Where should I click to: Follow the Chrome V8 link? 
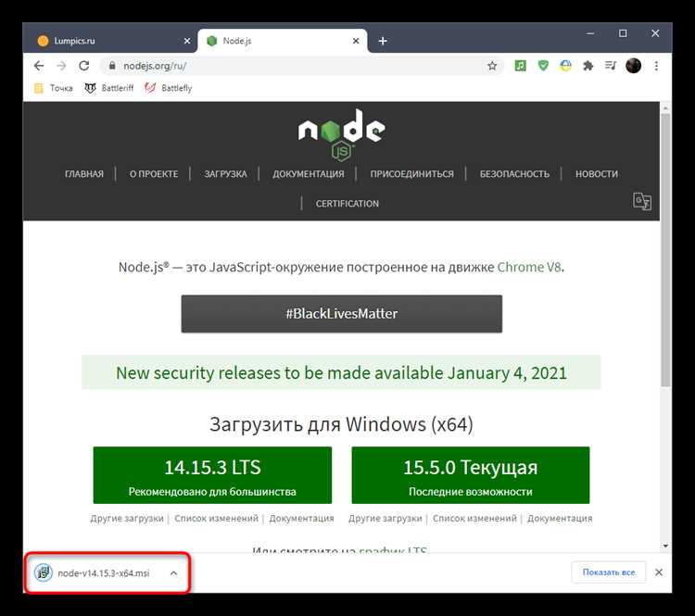529,267
